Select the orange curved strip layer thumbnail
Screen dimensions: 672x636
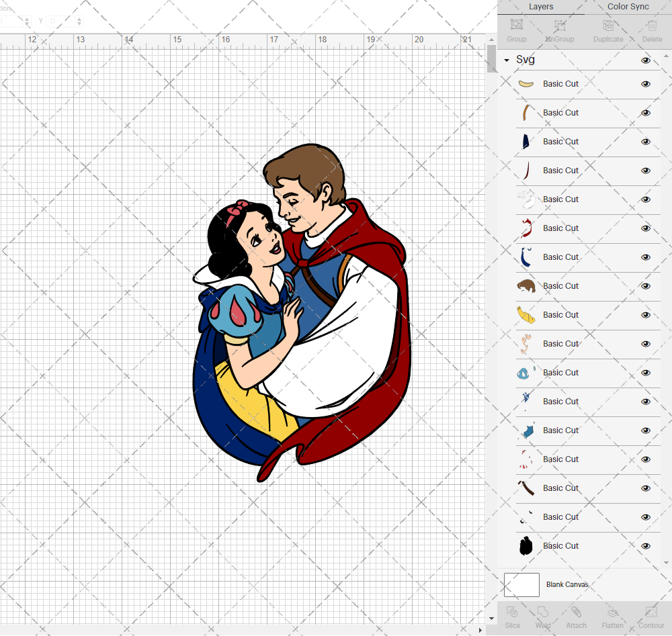(526, 113)
